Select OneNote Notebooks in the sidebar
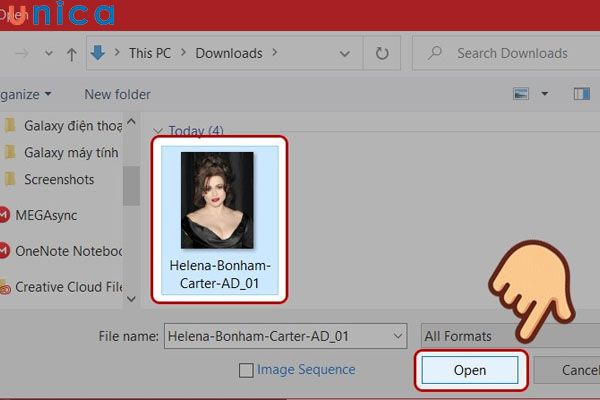Viewport: 600px width, 400px height. click(x=69, y=251)
